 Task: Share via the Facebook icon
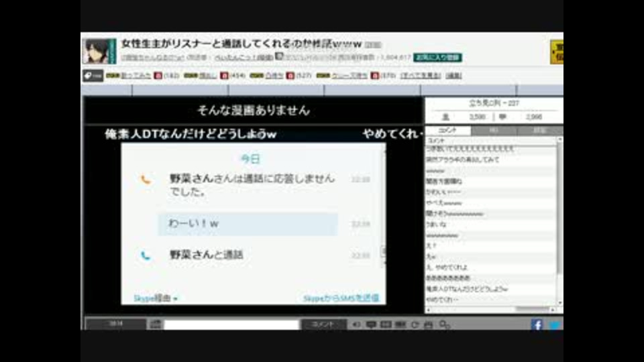pos(537,324)
